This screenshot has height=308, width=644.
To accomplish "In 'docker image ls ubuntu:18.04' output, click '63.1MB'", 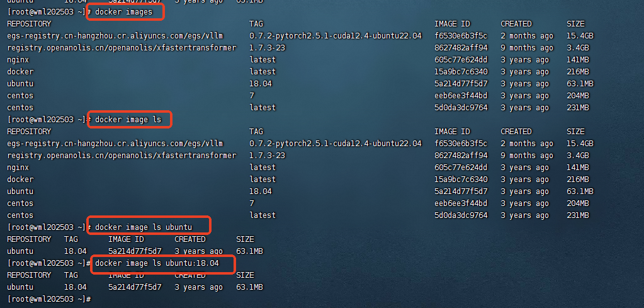I will pos(250,287).
